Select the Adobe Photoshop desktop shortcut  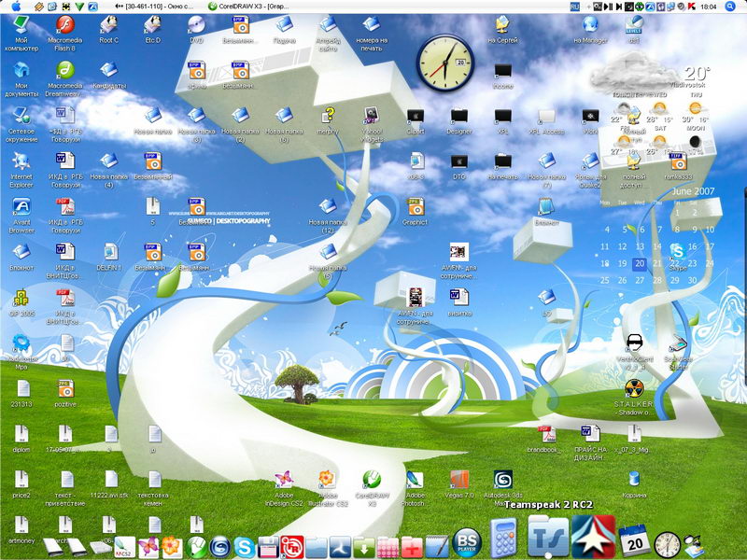point(415,488)
